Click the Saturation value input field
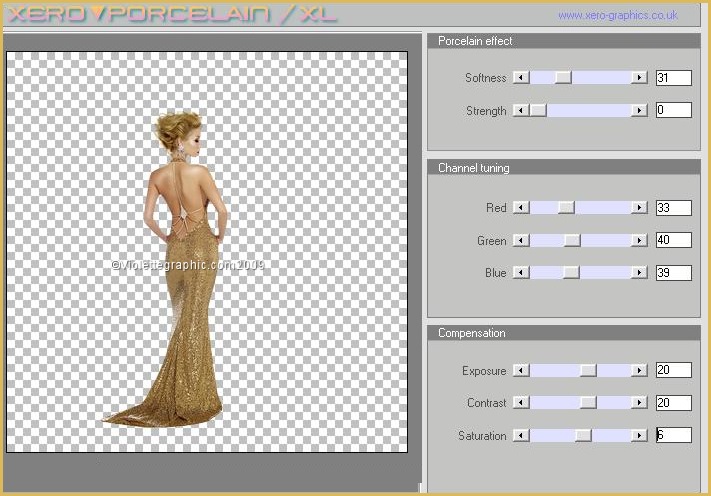711x496 pixels. point(673,436)
